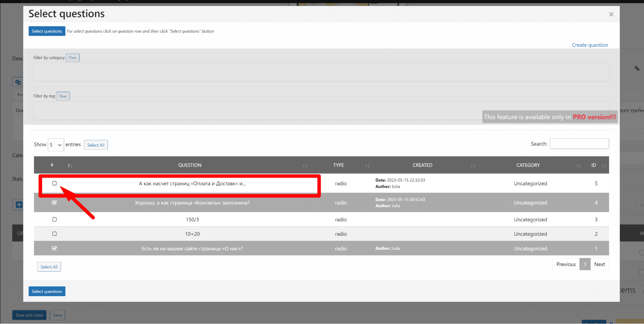Sort table by QUESTION column arrows
The height and width of the screenshot is (324, 644).
(304, 166)
